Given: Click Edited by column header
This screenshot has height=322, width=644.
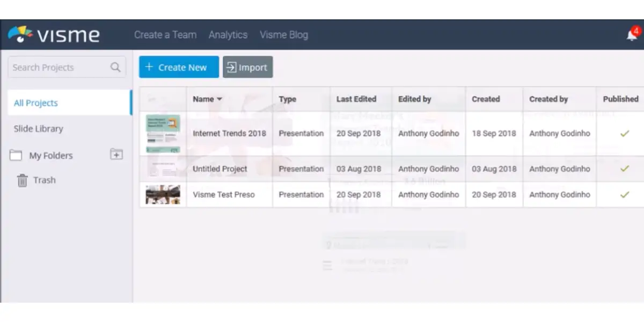Looking at the screenshot, I should (x=414, y=99).
